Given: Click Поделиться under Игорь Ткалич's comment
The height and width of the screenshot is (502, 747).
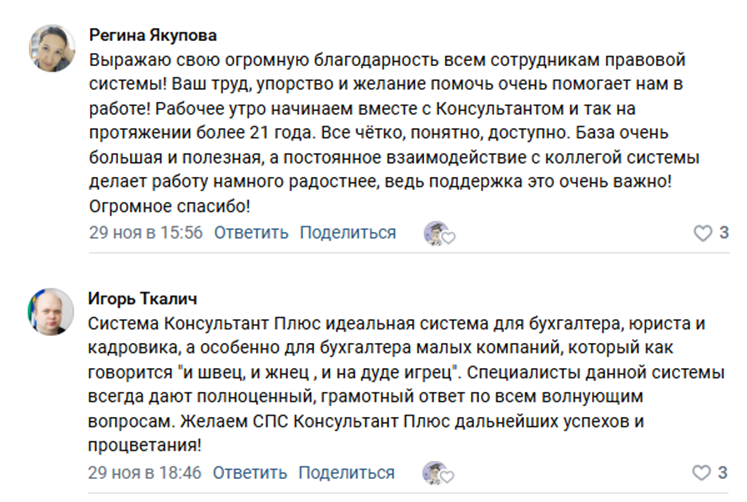Looking at the screenshot, I should coord(346,473).
